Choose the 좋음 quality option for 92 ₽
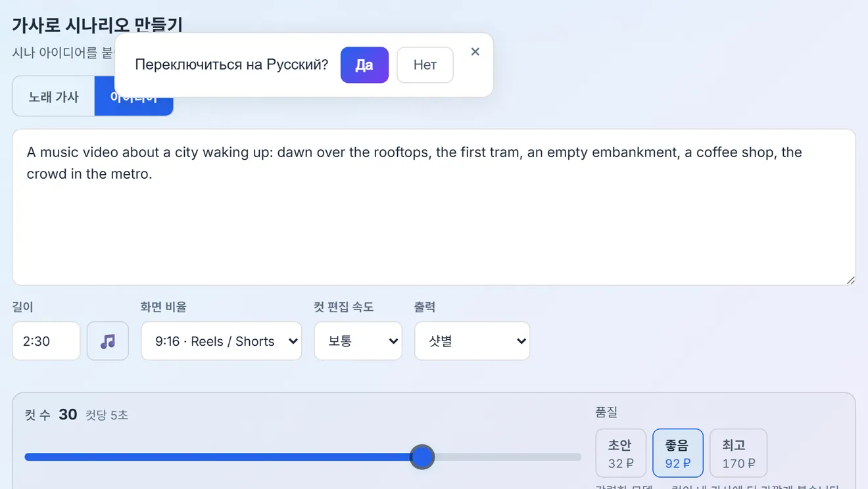868x489 pixels. (x=678, y=454)
